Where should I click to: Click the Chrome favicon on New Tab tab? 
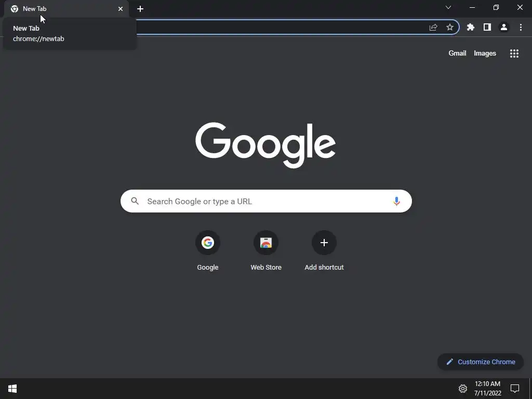[15, 9]
